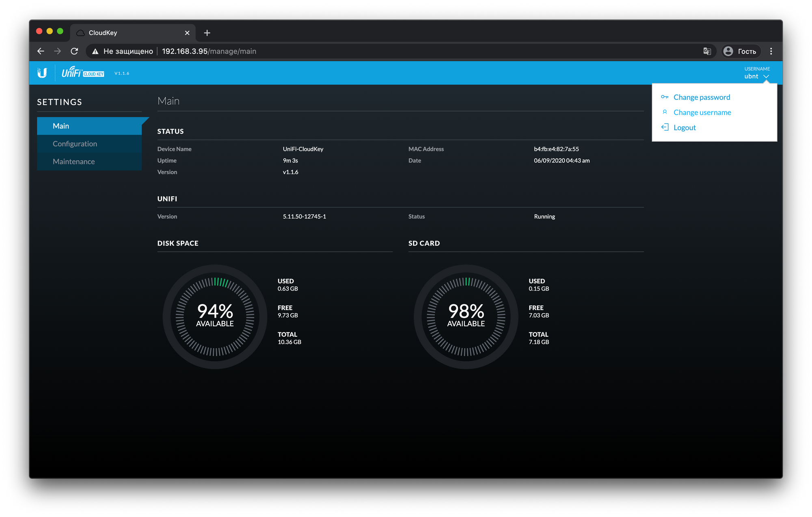Go back with the browser back arrow
The image size is (812, 517).
pos(41,51)
